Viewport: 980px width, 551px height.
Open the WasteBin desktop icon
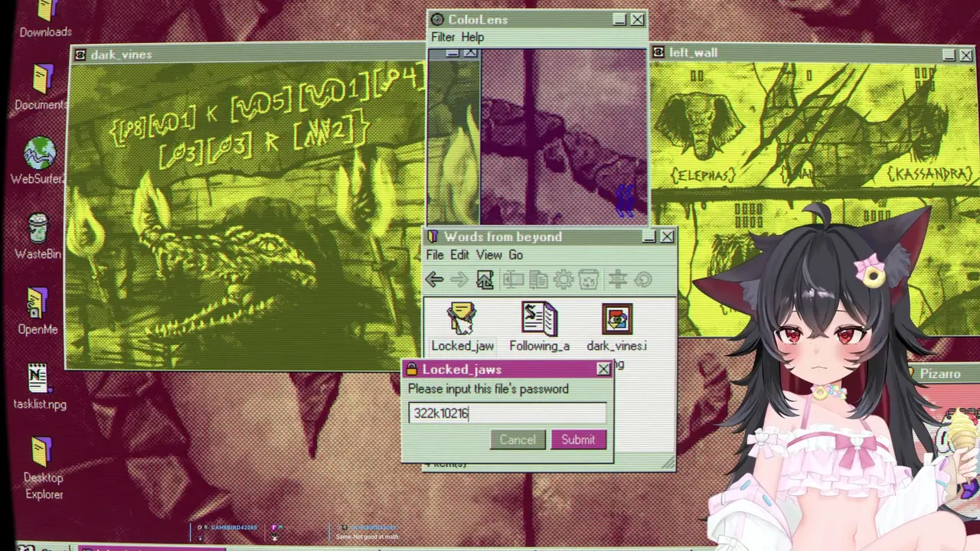click(x=37, y=236)
